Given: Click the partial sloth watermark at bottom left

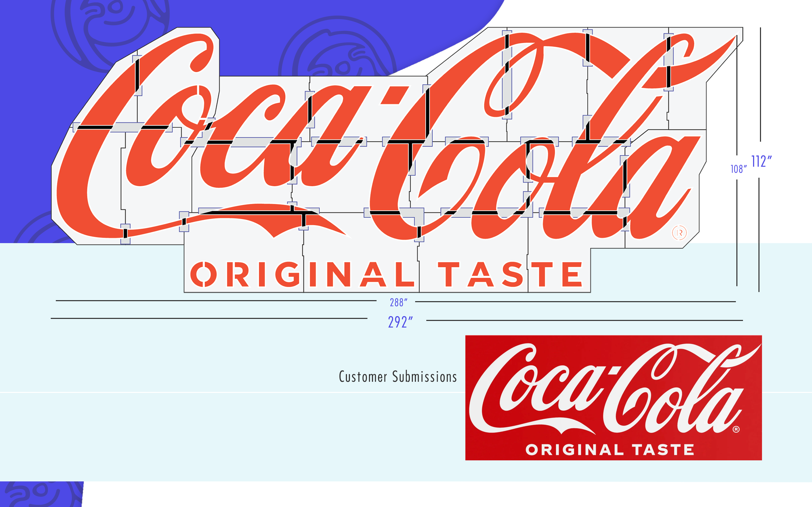Looking at the screenshot, I should (41, 494).
